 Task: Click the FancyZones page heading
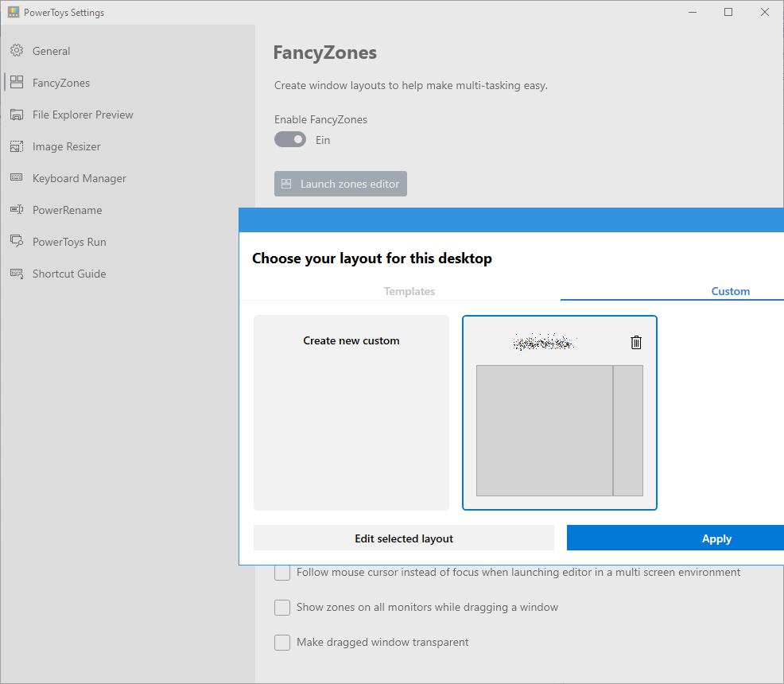tap(325, 52)
